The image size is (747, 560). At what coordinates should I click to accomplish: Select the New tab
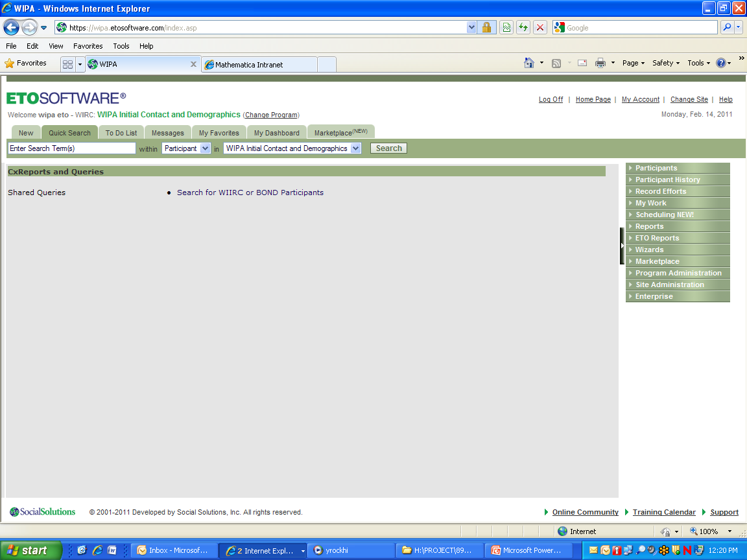point(26,133)
